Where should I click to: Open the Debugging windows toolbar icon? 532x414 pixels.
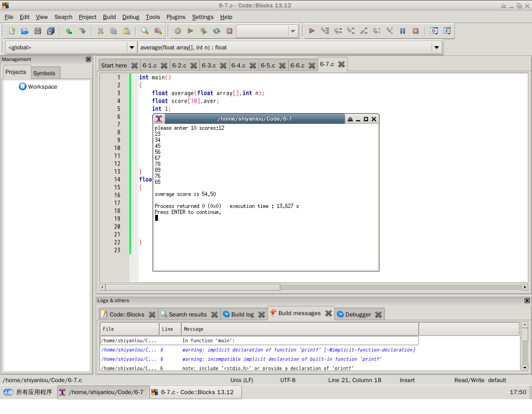point(434,31)
